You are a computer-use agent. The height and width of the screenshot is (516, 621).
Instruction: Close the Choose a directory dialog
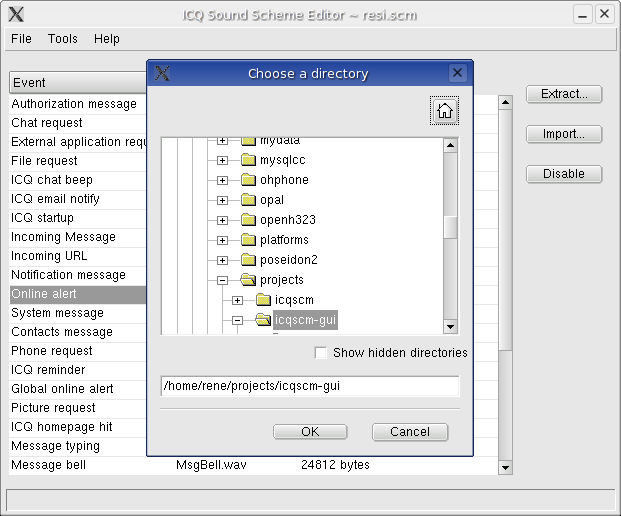(x=457, y=73)
